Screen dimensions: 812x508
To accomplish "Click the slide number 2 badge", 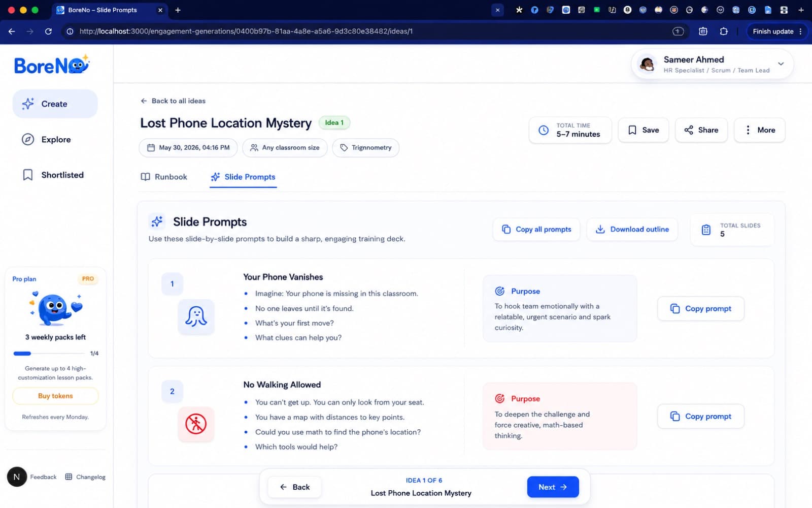I will [172, 392].
